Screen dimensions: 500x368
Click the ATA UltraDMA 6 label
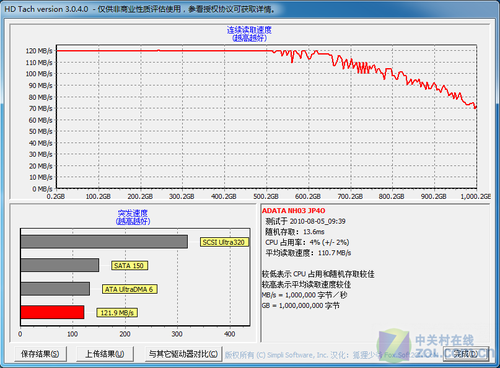click(130, 289)
